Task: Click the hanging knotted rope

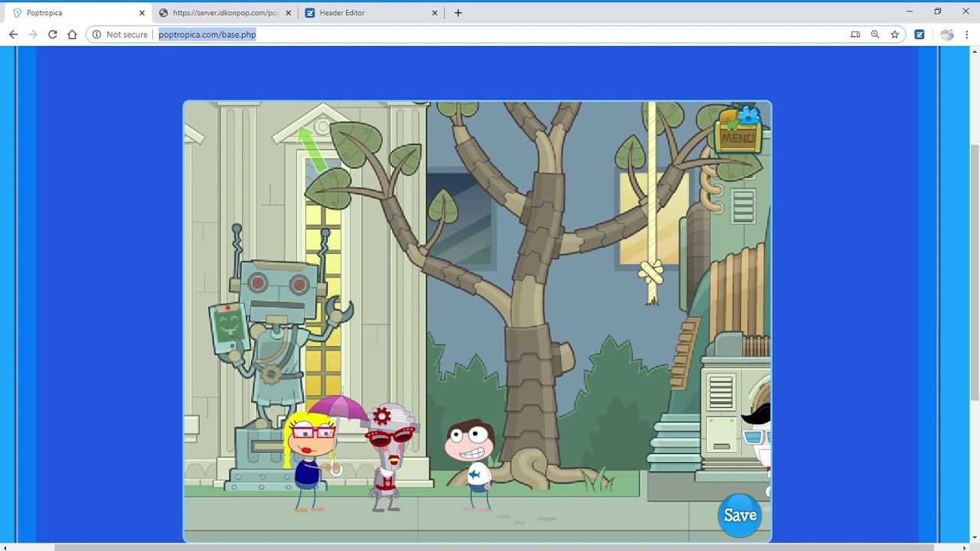Action: coord(652,203)
